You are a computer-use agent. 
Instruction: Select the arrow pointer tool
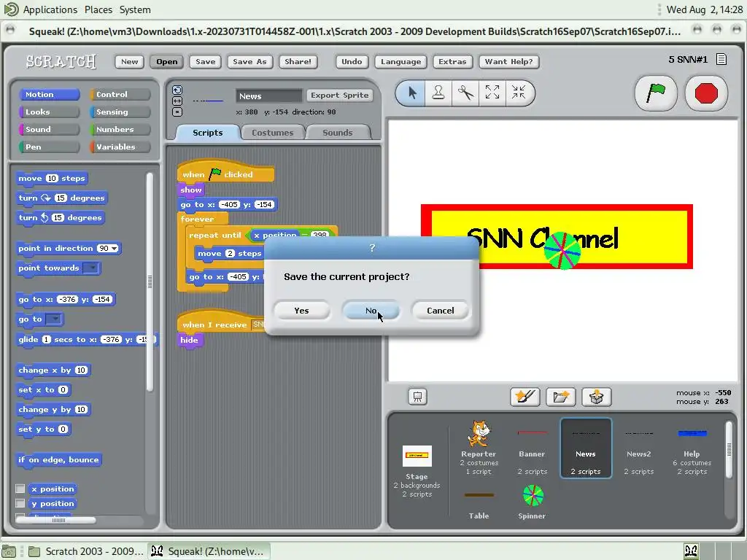point(413,93)
